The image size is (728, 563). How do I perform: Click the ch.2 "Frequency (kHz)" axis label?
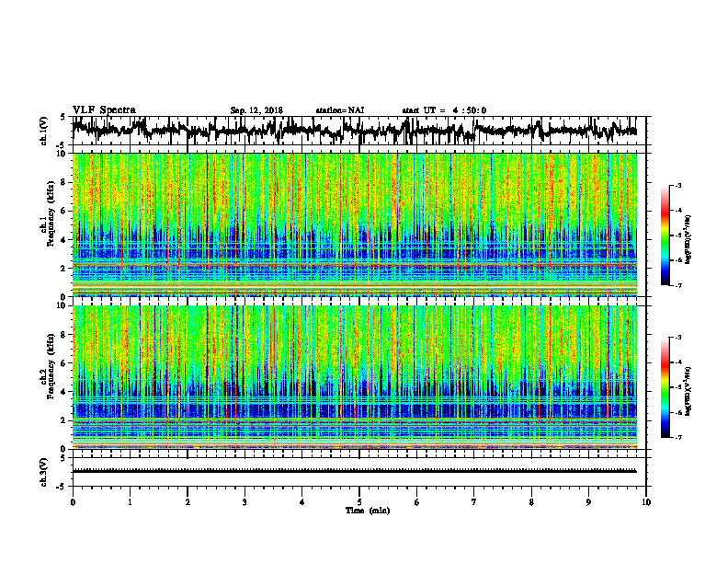[x=51, y=365]
